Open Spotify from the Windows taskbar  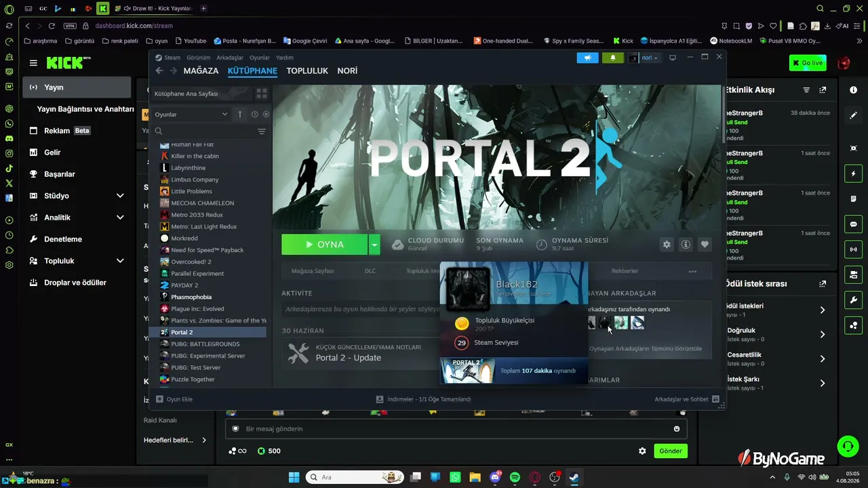point(515,477)
